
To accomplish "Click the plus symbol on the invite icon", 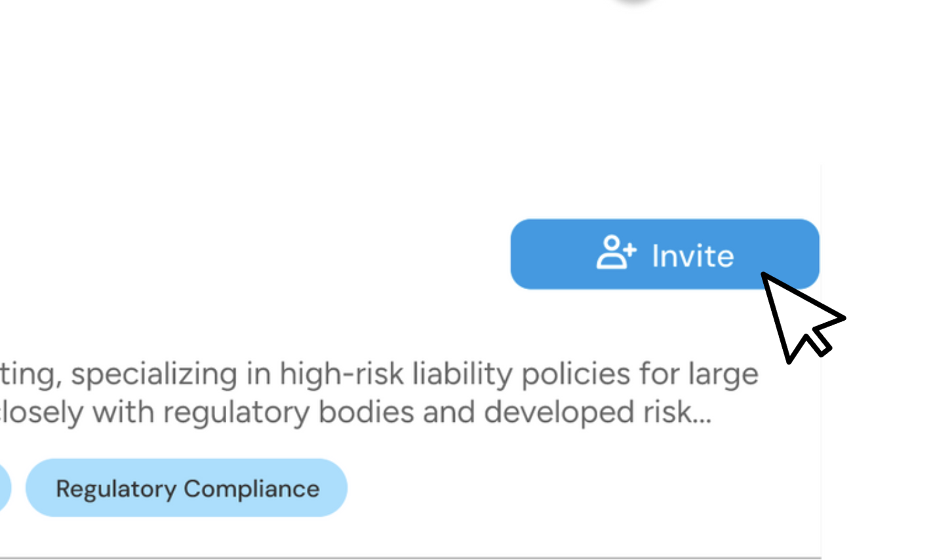I will [x=628, y=250].
